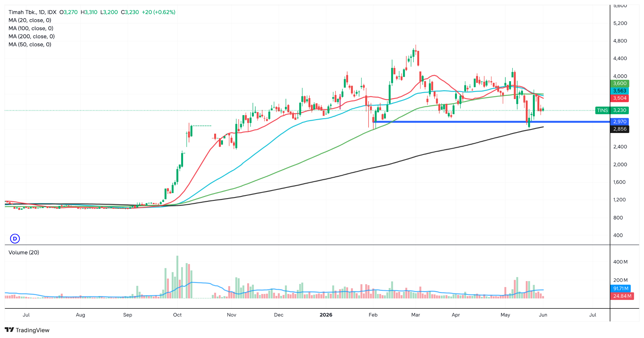Click the red 24.84M volume label
Viewport: 644px width, 338px height.
[622, 296]
